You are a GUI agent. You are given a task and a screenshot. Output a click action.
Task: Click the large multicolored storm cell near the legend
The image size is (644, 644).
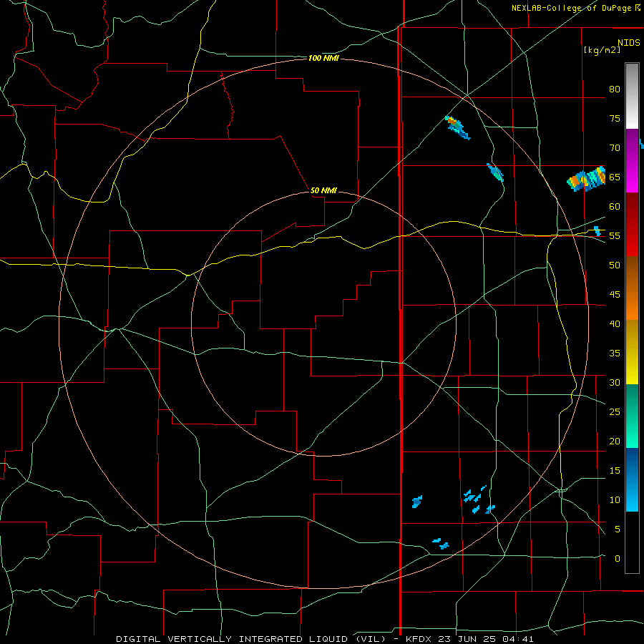587,179
